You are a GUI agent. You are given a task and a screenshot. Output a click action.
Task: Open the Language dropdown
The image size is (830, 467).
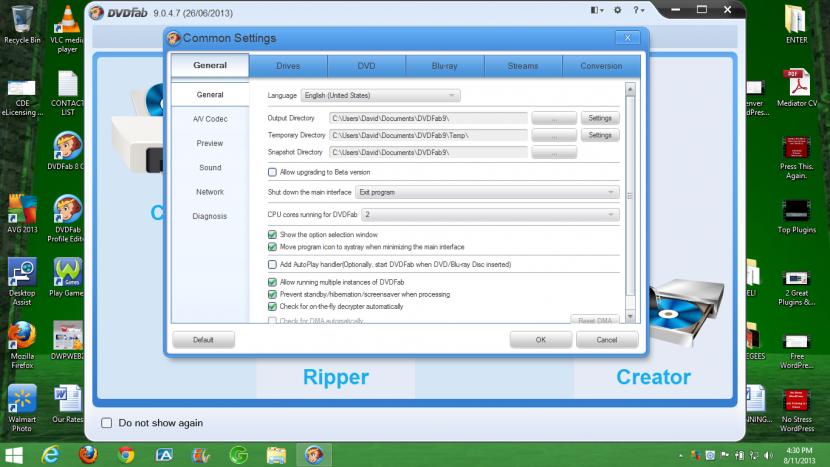pos(380,95)
